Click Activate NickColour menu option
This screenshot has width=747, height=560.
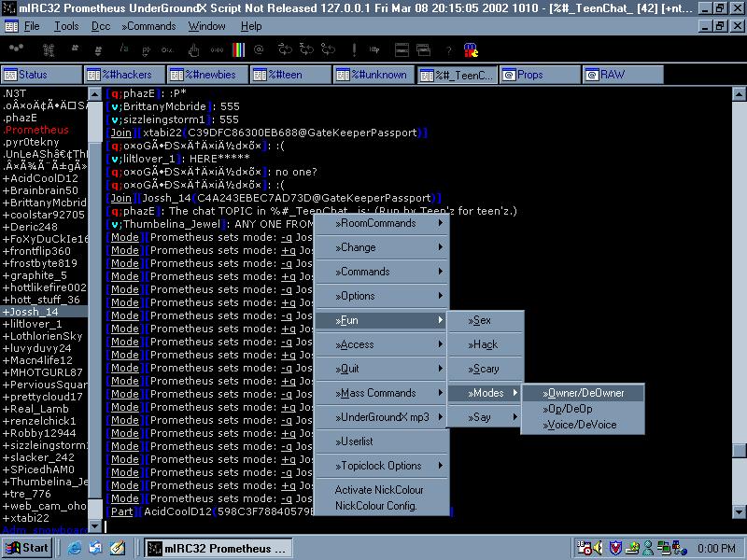[379, 490]
